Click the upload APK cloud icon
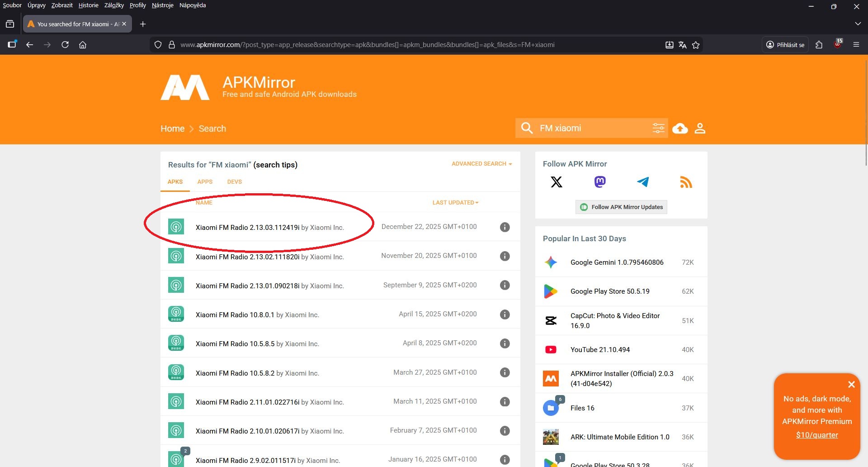868x467 pixels. (x=680, y=129)
